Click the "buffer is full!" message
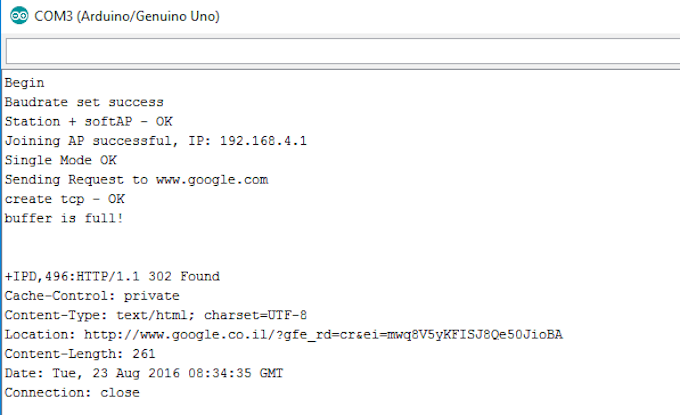The height and width of the screenshot is (415, 680). 64,217
